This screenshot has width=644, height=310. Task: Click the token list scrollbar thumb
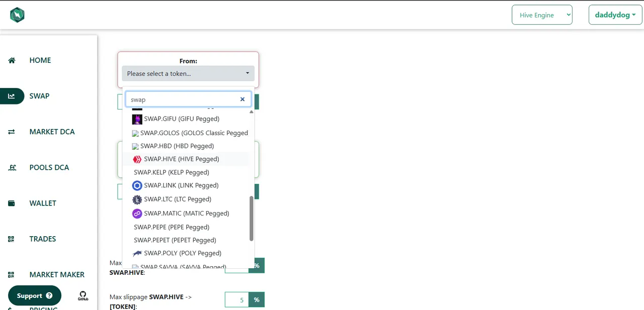[x=252, y=219]
